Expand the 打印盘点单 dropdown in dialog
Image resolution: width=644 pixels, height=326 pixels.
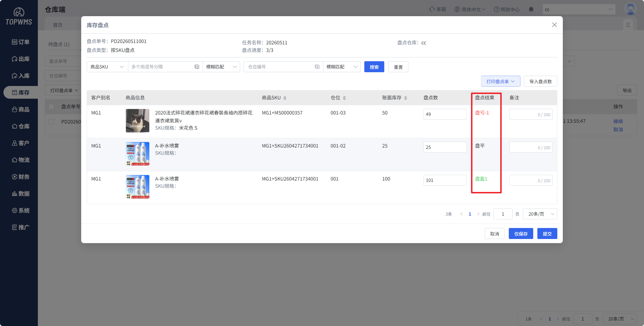pyautogui.click(x=501, y=81)
